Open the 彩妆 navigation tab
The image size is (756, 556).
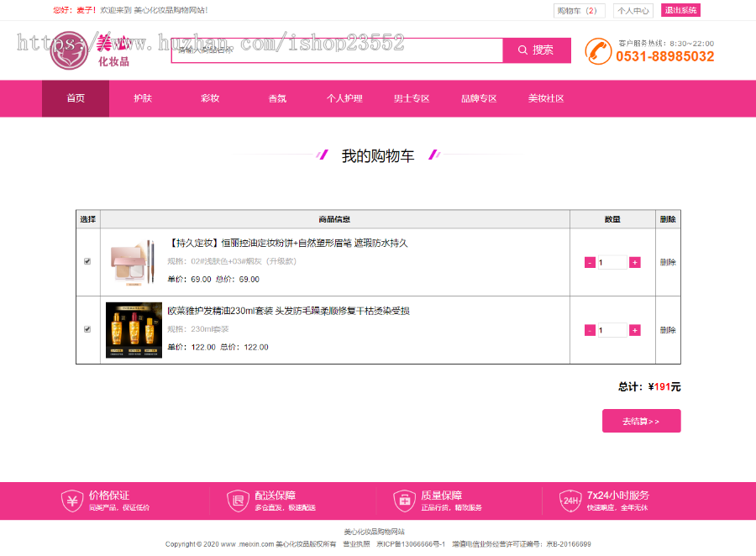tap(210, 98)
